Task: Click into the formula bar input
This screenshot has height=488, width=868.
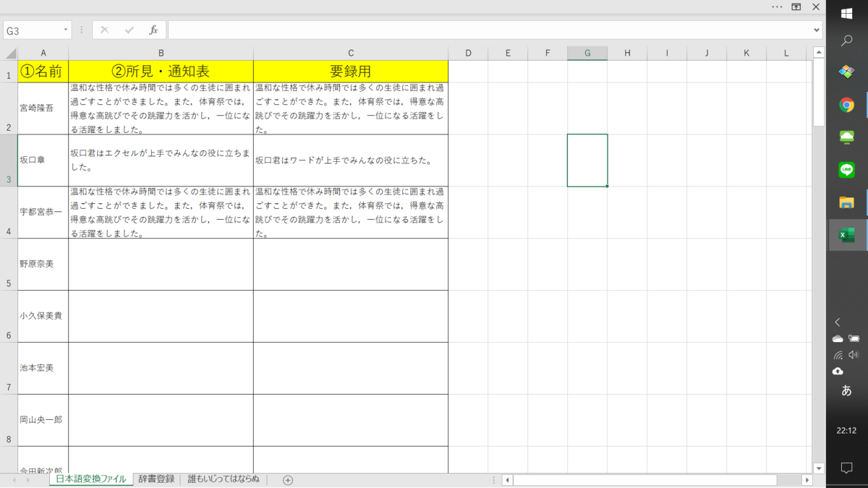Action: tap(490, 30)
